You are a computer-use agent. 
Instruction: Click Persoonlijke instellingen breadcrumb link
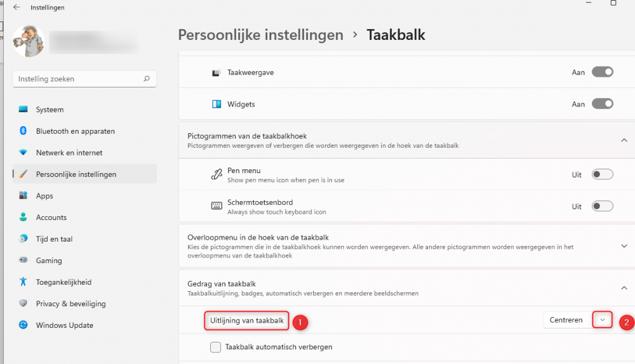pyautogui.click(x=260, y=35)
